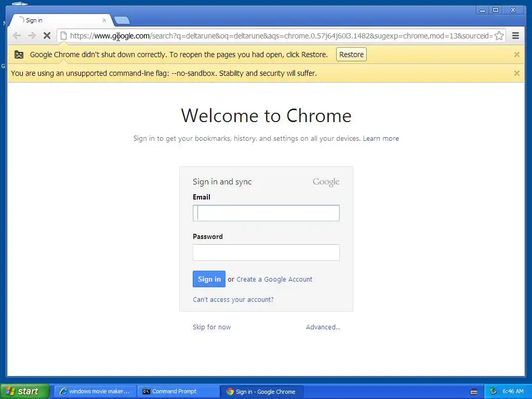Close the Sign in tab
Screen dimensions: 532x399
coord(104,20)
